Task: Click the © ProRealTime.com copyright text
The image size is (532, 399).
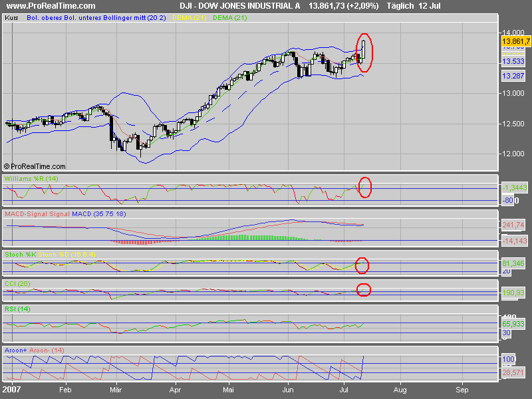Action: [35, 166]
